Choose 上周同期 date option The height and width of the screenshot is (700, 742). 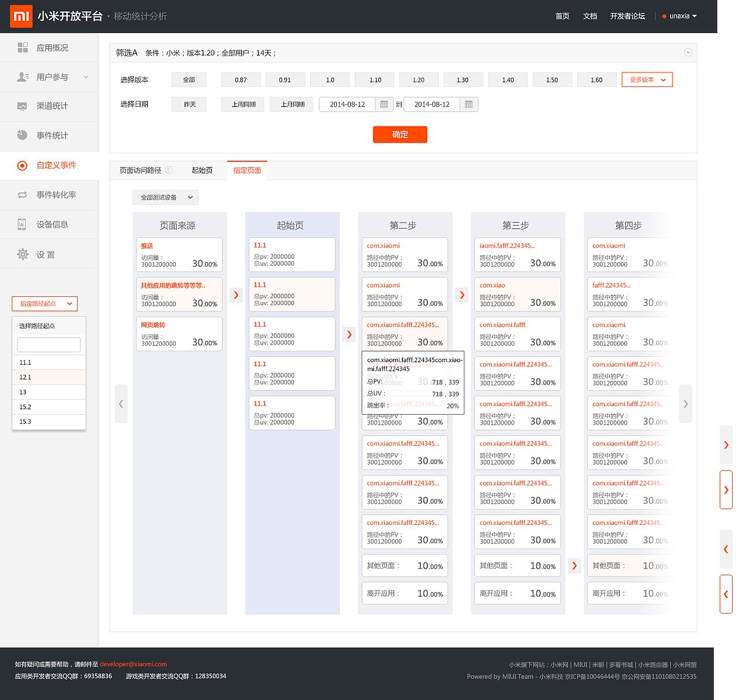tap(243, 104)
